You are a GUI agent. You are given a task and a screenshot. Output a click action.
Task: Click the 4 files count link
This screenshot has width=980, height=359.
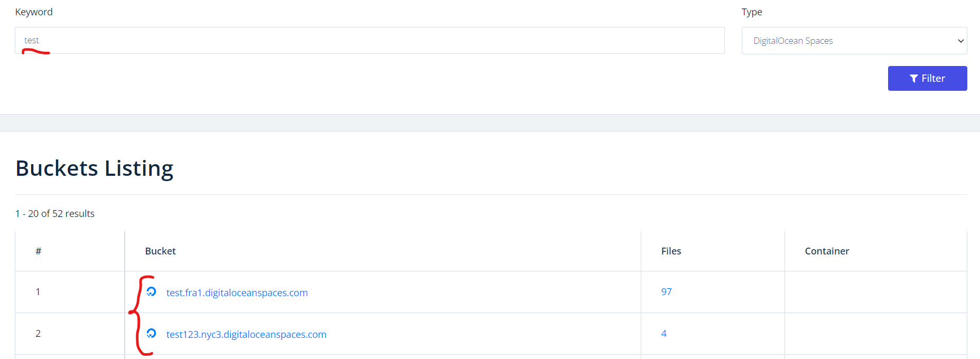(x=664, y=334)
